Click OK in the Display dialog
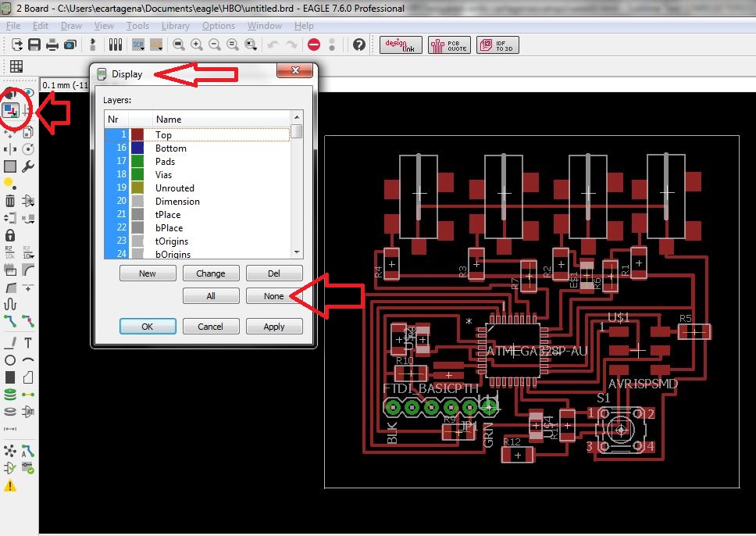The image size is (756, 536). pos(148,327)
